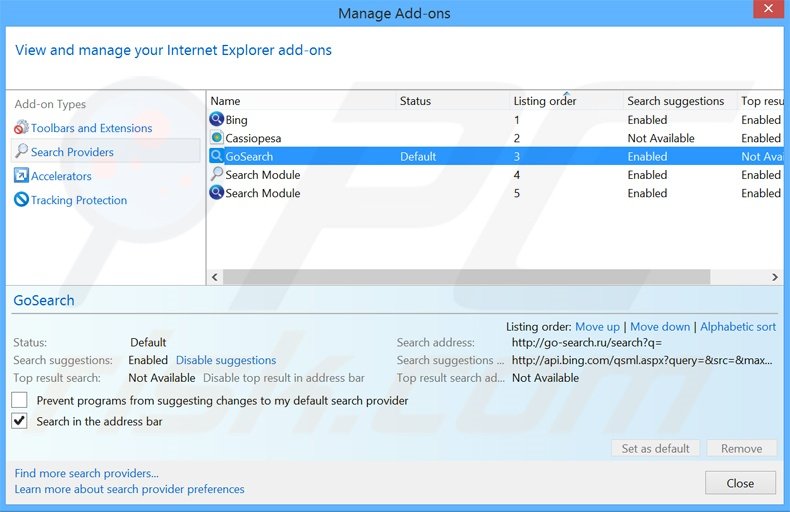
Task: Click Not Available suggestions cell for Cassiopesa
Action: pyautogui.click(x=661, y=138)
